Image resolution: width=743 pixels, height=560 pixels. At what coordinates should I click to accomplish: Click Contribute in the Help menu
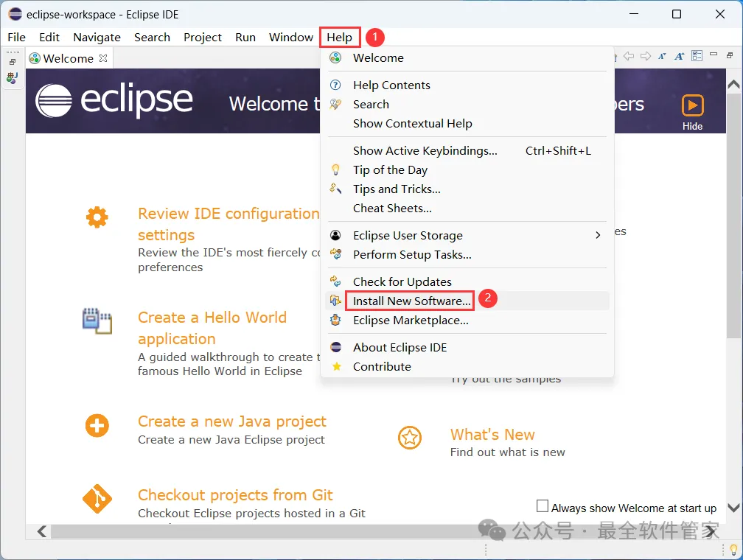click(x=467, y=367)
